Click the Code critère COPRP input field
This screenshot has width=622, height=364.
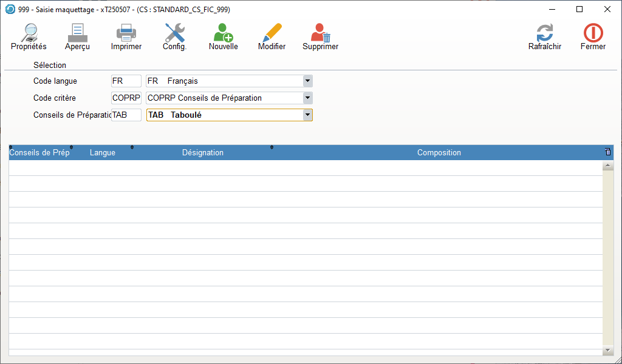[126, 98]
